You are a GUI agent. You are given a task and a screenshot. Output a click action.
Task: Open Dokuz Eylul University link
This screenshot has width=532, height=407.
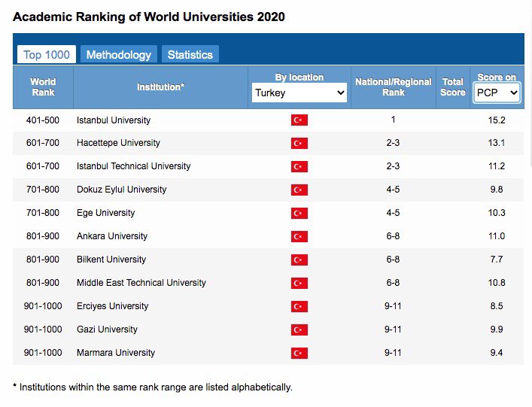(x=121, y=190)
